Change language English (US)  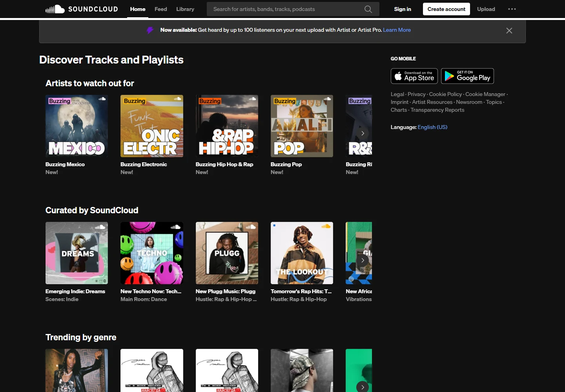(432, 127)
